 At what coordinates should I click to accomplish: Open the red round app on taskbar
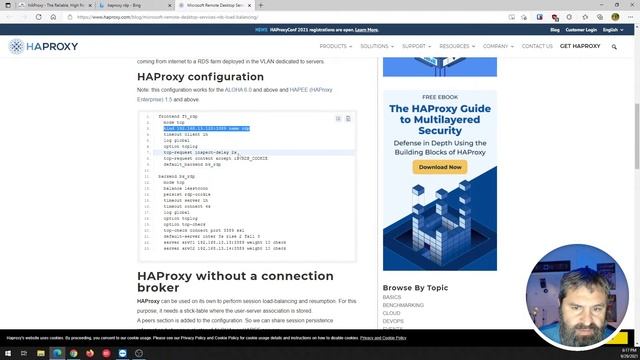coord(106,353)
